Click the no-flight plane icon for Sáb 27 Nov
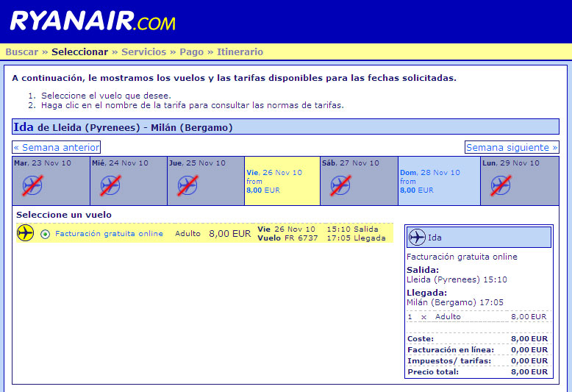 tap(340, 185)
